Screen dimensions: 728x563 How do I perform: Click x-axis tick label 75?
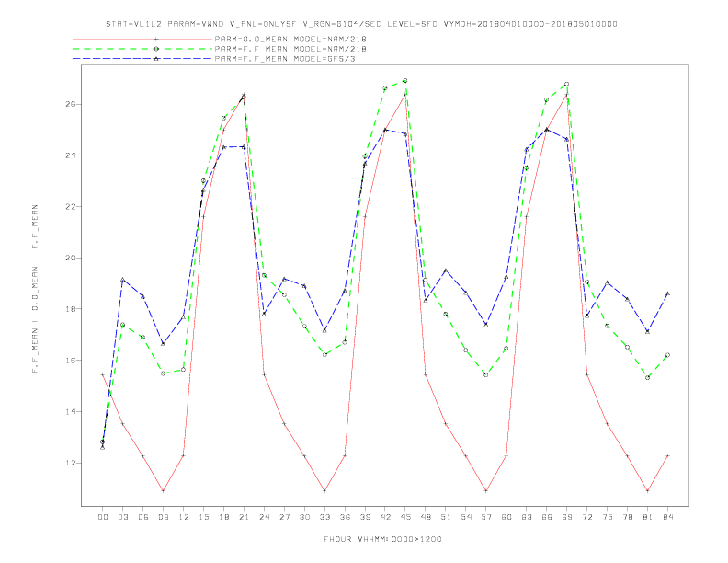tap(608, 517)
